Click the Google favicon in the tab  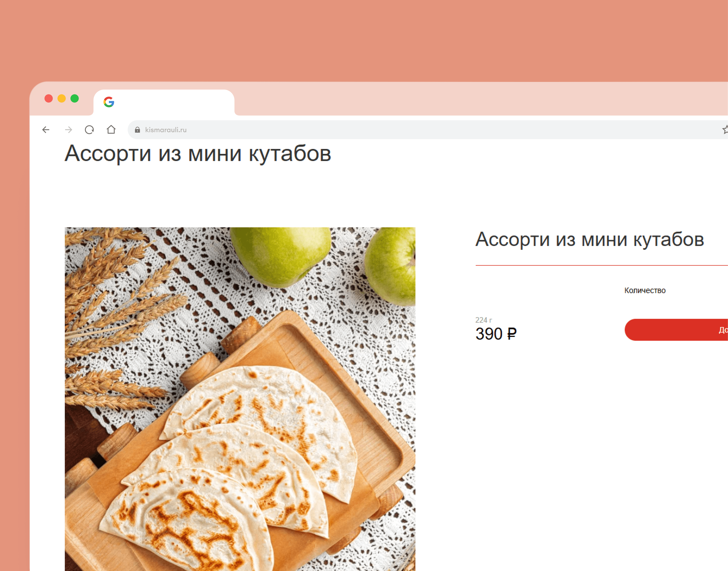point(109,102)
